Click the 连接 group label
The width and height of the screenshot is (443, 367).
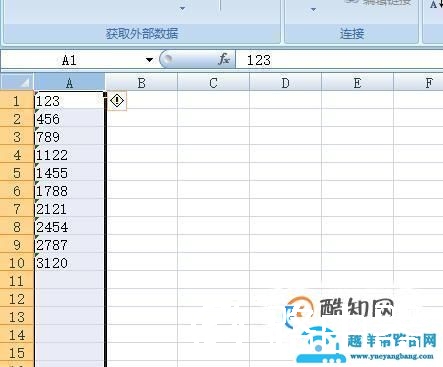[x=352, y=34]
